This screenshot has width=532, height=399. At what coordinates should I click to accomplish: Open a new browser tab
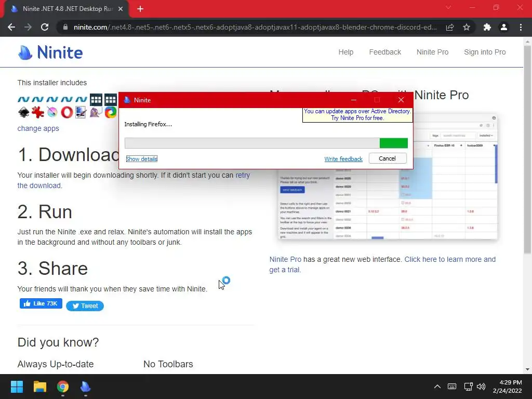point(140,9)
